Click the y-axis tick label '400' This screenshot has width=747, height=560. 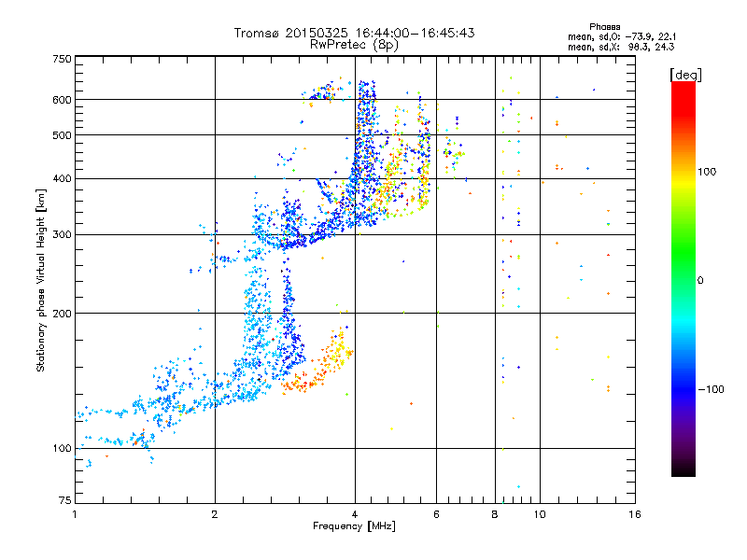point(62,179)
